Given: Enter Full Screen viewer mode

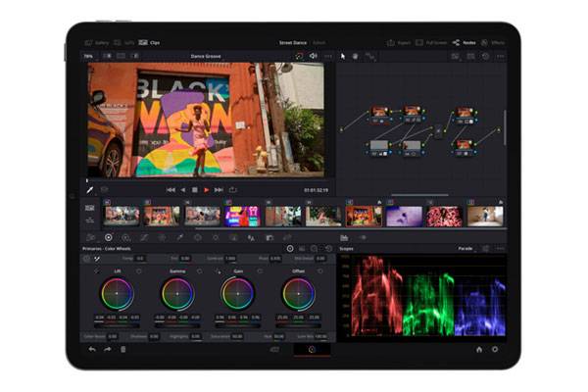Looking at the screenshot, I should [430, 42].
